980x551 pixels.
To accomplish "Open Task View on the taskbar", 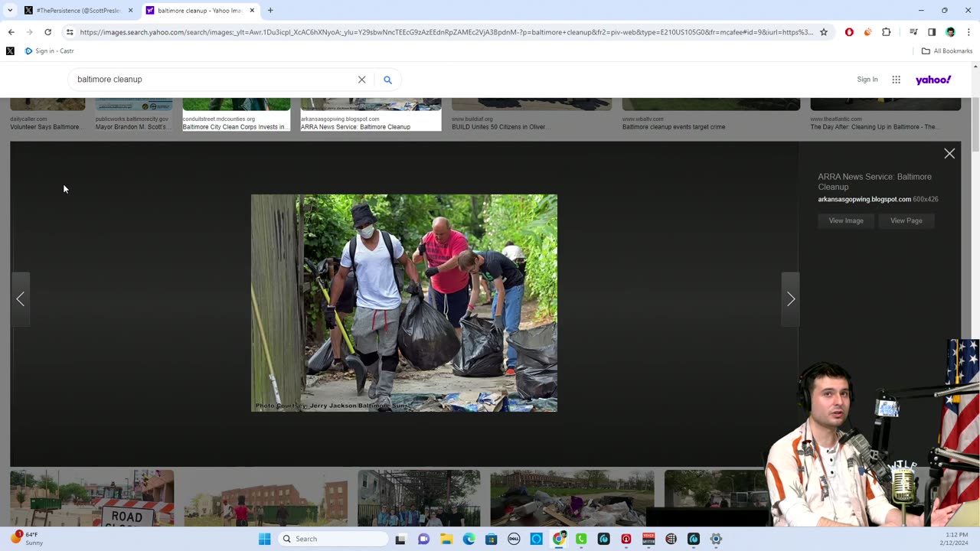I will [x=400, y=539].
